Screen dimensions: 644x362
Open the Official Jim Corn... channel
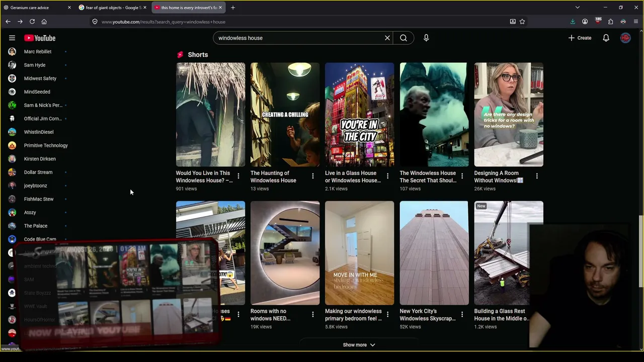coord(43,119)
